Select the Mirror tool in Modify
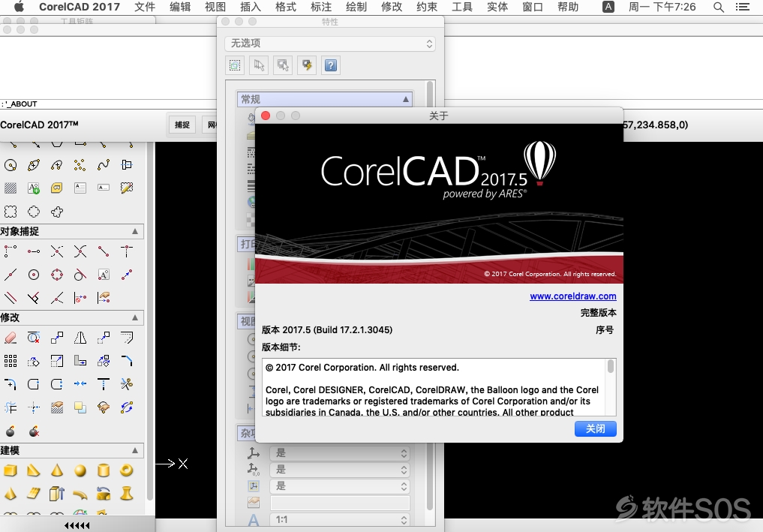This screenshot has height=532, width=763. [x=80, y=338]
